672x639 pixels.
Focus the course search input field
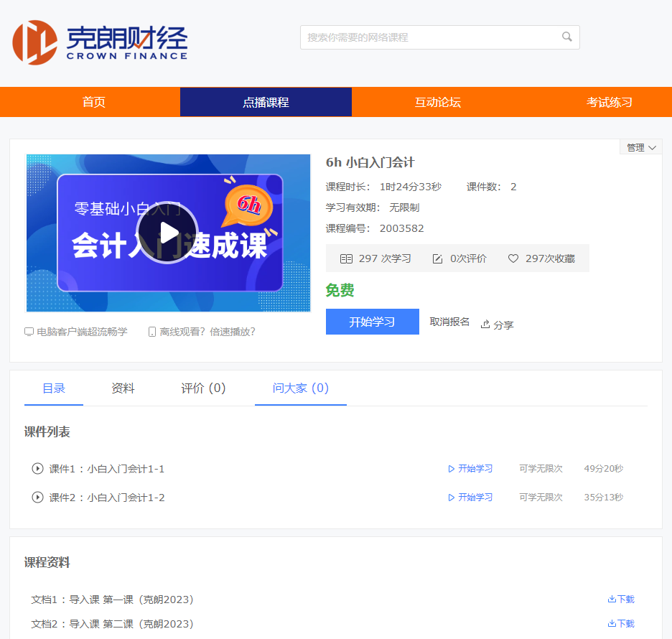coord(439,37)
